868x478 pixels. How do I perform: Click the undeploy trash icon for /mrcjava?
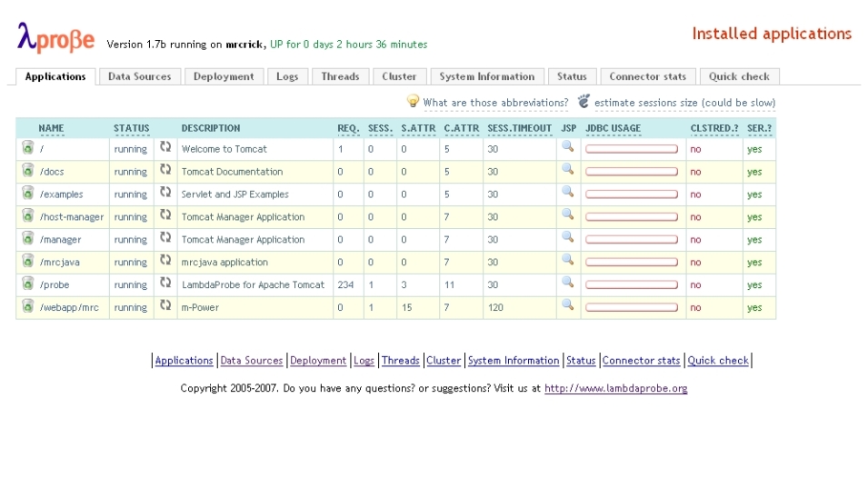pos(27,261)
